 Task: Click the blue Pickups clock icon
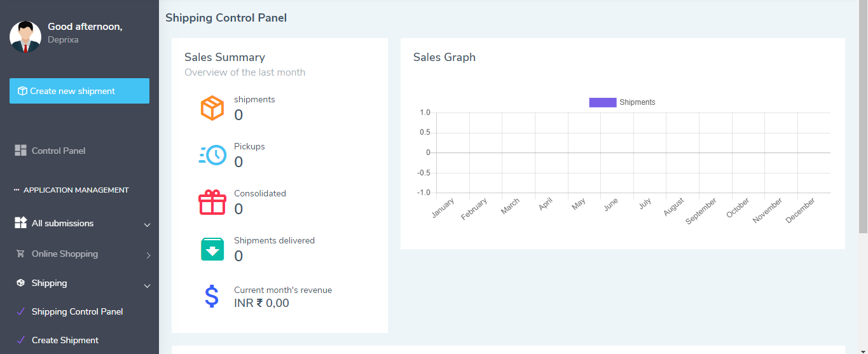(x=212, y=155)
